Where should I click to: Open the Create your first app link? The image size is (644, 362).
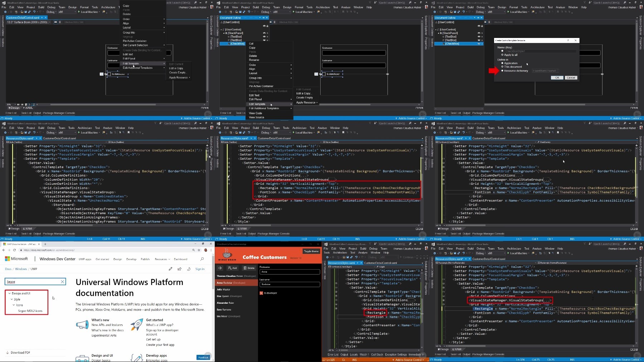(x=160, y=345)
